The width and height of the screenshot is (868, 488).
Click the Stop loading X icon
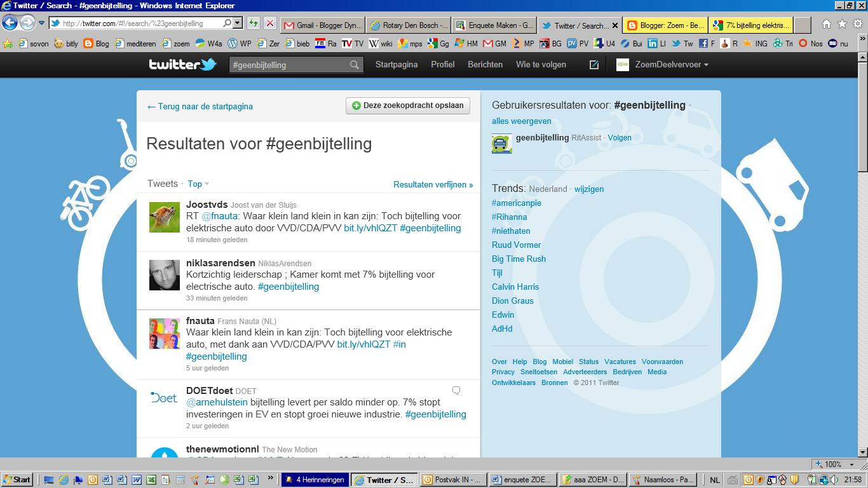click(x=269, y=24)
